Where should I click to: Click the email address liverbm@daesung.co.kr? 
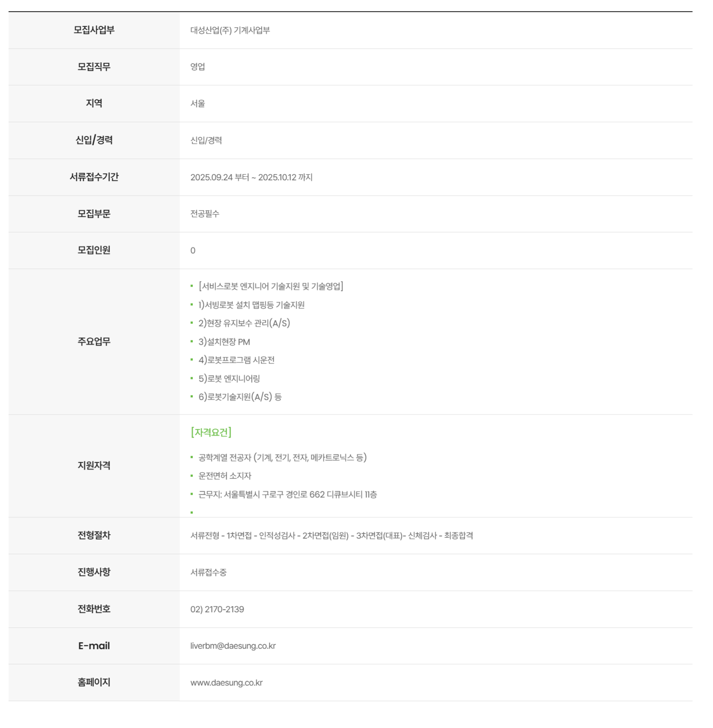point(233,646)
